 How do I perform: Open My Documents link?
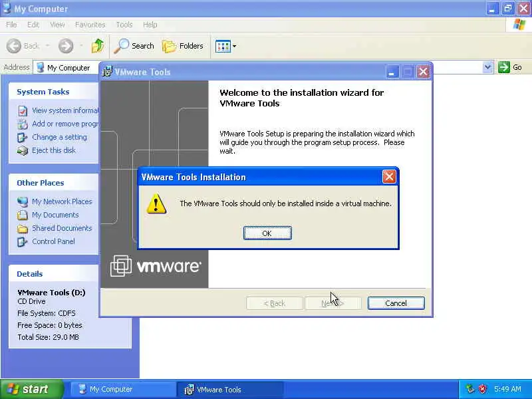pos(55,215)
